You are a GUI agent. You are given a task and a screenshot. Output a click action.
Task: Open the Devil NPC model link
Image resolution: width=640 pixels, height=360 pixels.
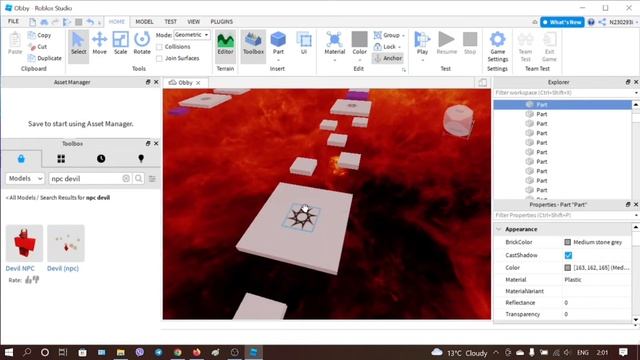pos(20,268)
